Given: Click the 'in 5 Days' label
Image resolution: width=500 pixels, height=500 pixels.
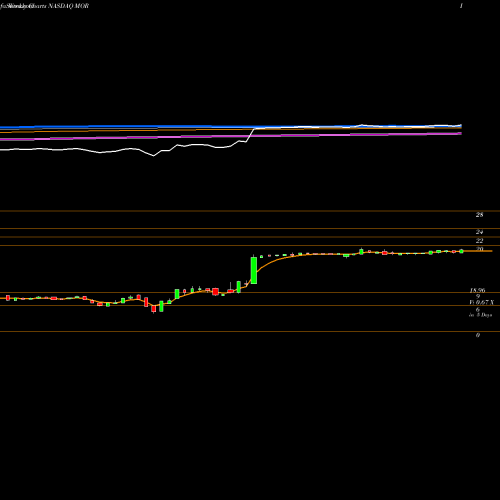Looking at the screenshot, I should tap(480, 315).
